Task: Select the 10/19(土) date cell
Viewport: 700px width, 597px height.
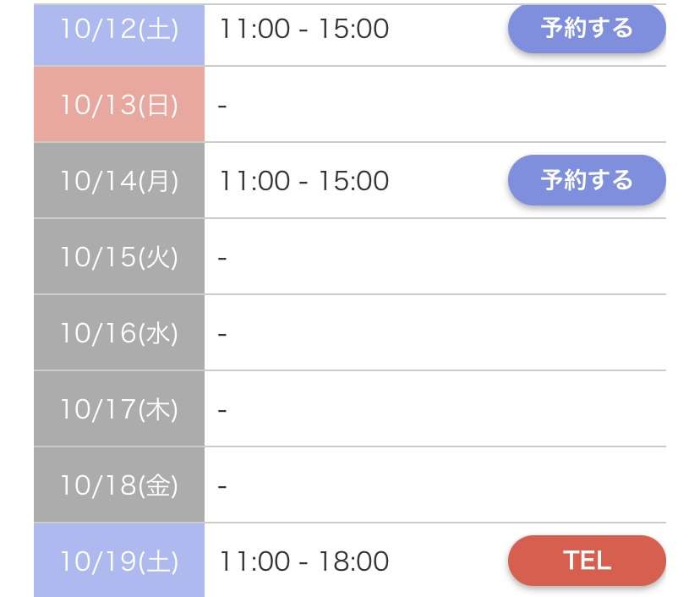Action: pyautogui.click(x=119, y=560)
